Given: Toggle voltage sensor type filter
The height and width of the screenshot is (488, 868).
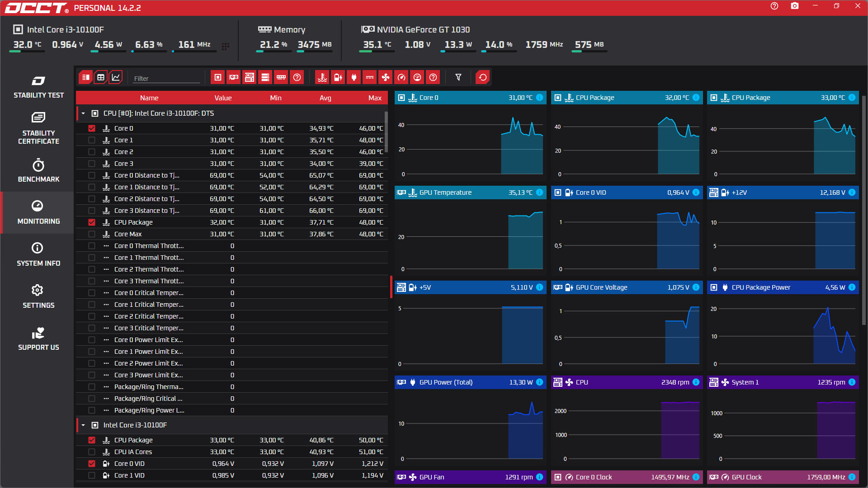Looking at the screenshot, I should tap(338, 77).
